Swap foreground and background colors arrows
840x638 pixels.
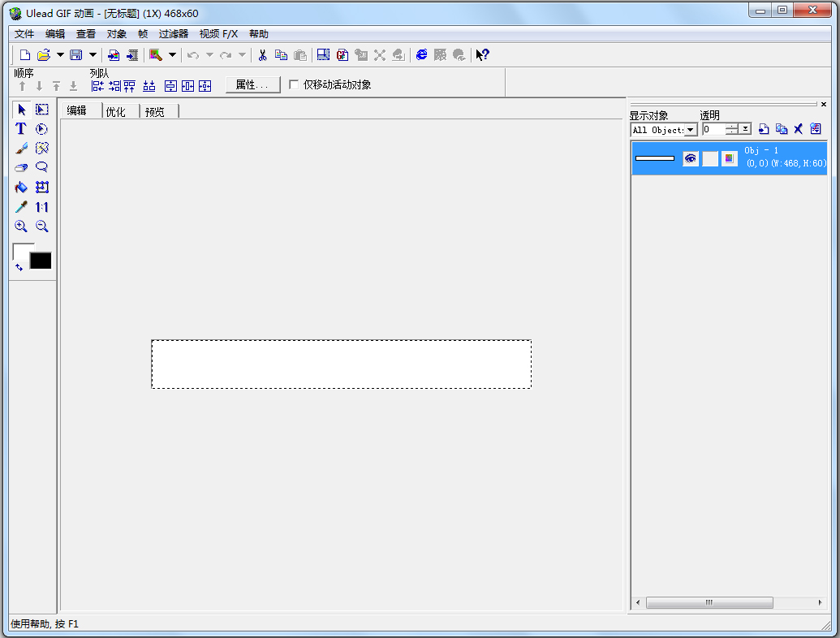pos(19,267)
